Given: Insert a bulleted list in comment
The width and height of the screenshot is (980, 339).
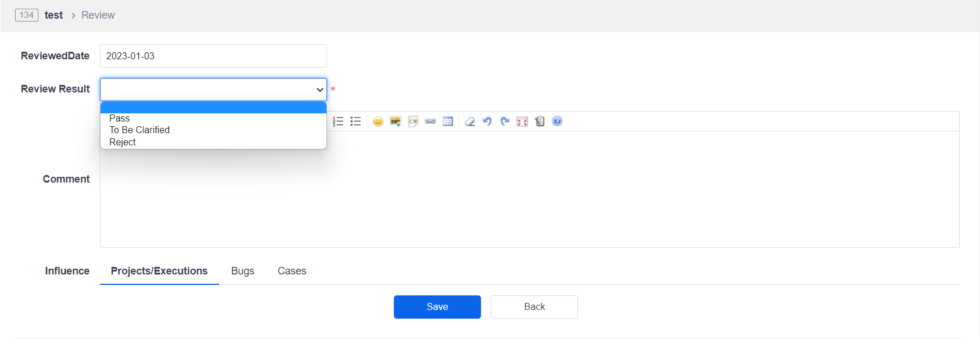Looking at the screenshot, I should click(356, 122).
